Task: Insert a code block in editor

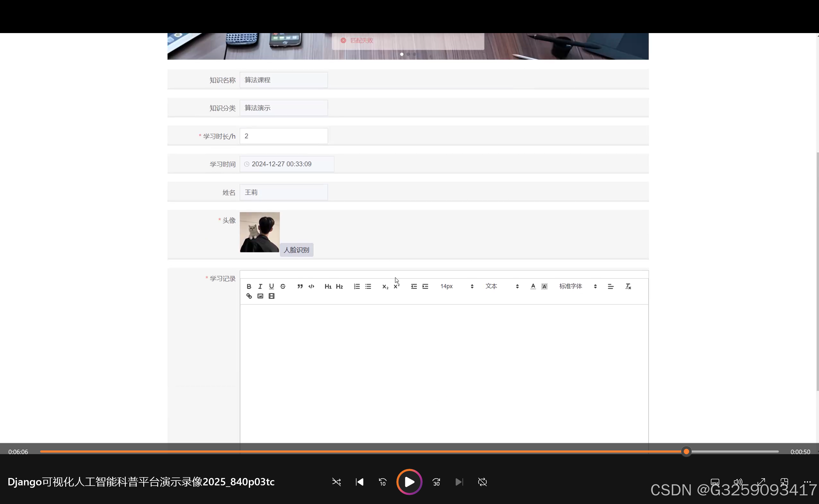Action: pyautogui.click(x=311, y=286)
